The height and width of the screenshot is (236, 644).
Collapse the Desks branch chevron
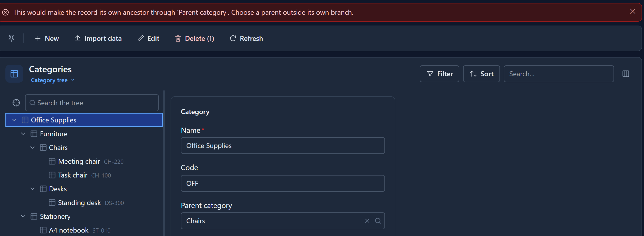click(32, 189)
